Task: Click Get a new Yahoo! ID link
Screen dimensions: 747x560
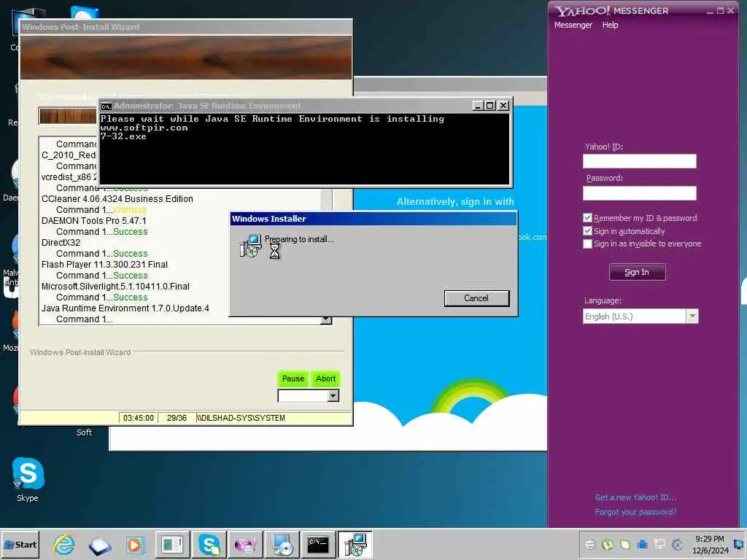Action: (x=635, y=497)
